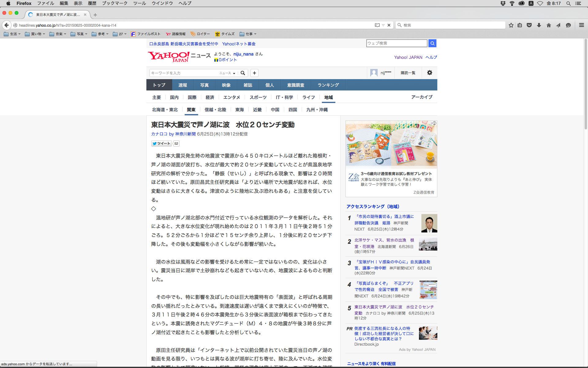The width and height of the screenshot is (588, 368).
Task: Stop loading with the X in address bar
Action: [x=389, y=25]
